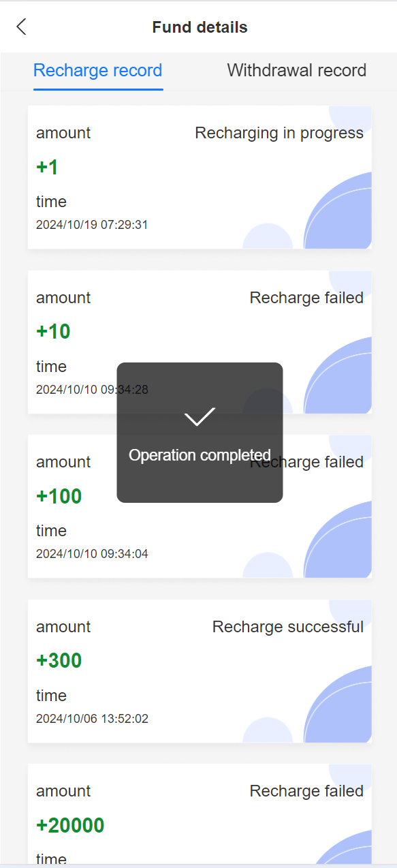Image resolution: width=397 pixels, height=868 pixels.
Task: Click the Recharge successful status text
Action: (288, 627)
